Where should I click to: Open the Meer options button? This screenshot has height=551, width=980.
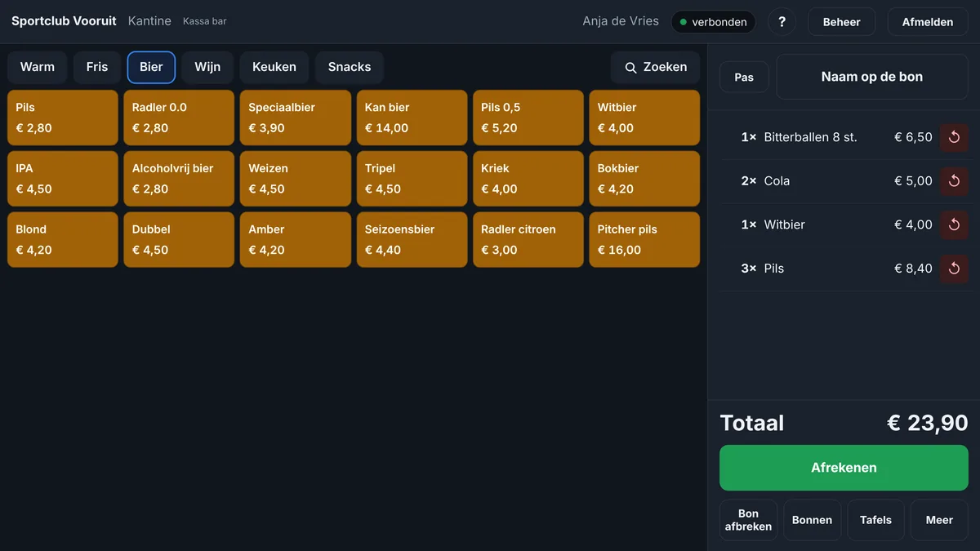click(x=939, y=520)
